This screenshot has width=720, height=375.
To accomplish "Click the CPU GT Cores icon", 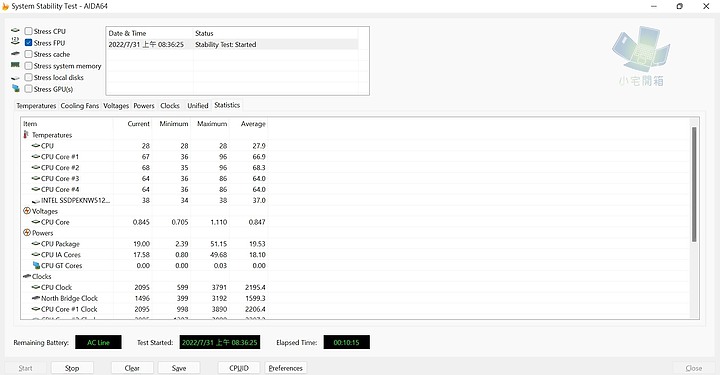I will pyautogui.click(x=36, y=265).
